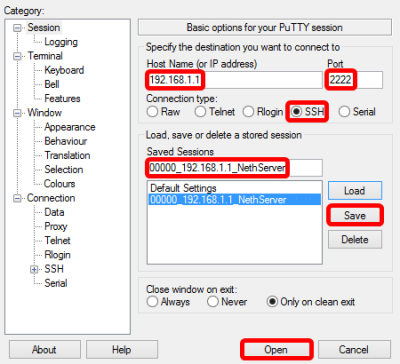The image size is (400, 364).
Task: Open Proxy settings category
Action: click(56, 227)
